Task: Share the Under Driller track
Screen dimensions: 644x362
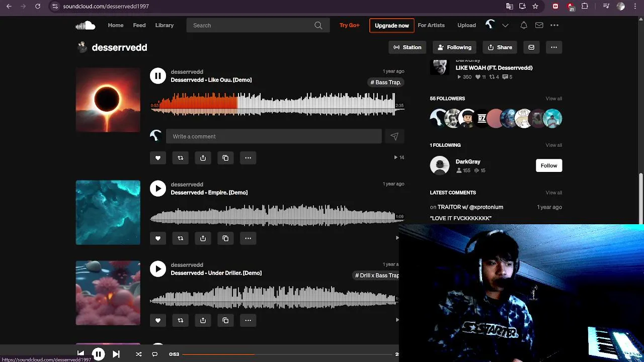Action: coord(203,320)
